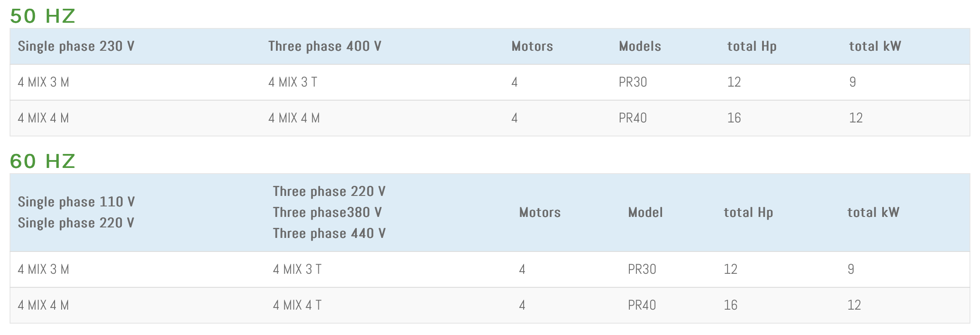Click PR40 in the 60 HZ table
This screenshot has height=335, width=980.
tap(642, 305)
